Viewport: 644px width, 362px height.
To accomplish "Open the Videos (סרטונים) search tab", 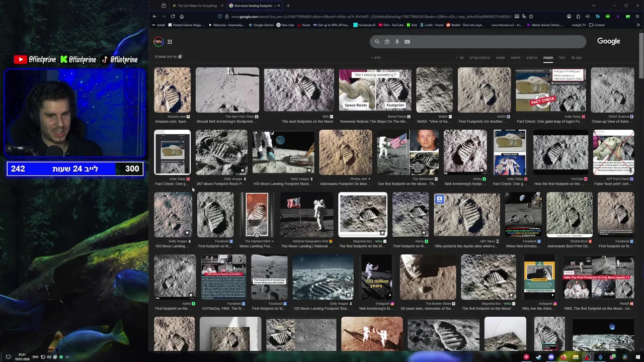I will [532, 58].
